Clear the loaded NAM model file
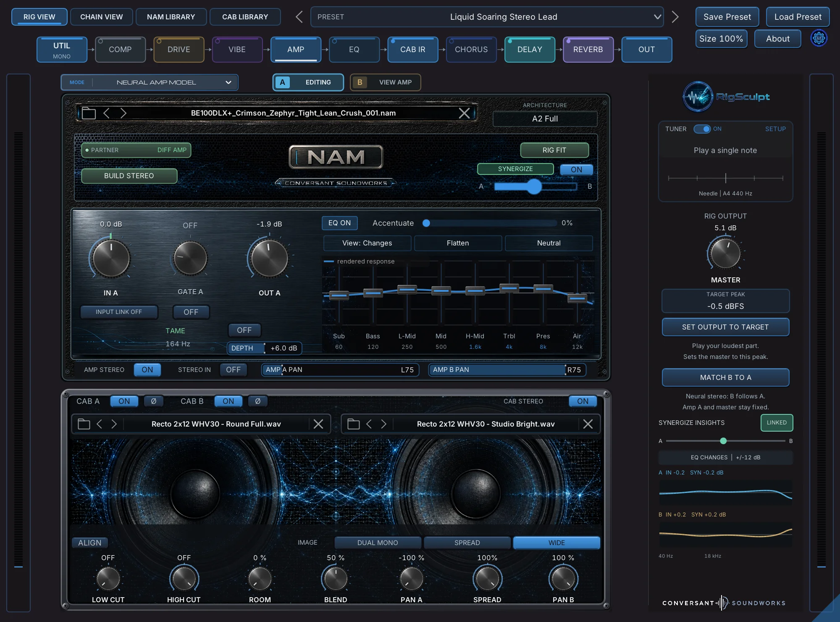This screenshot has height=622, width=840. (464, 113)
